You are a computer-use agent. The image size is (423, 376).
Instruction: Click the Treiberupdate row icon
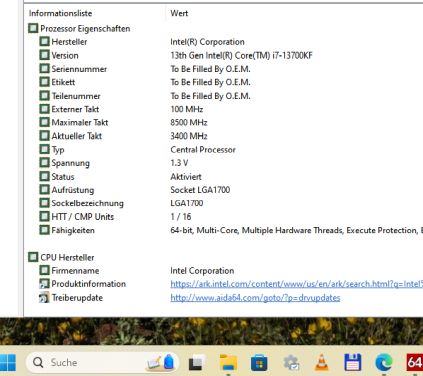(x=44, y=297)
